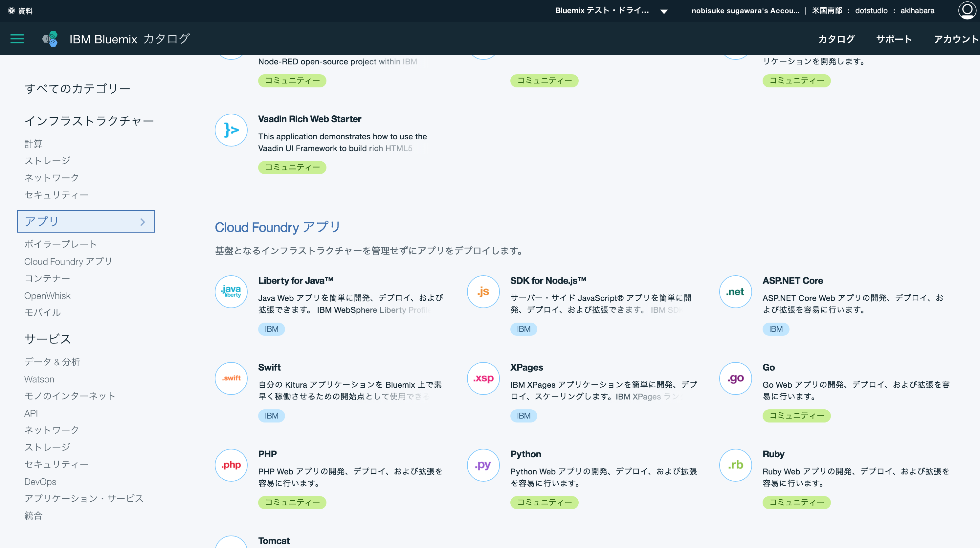
Task: Expand the アプリ category chevron
Action: point(143,221)
